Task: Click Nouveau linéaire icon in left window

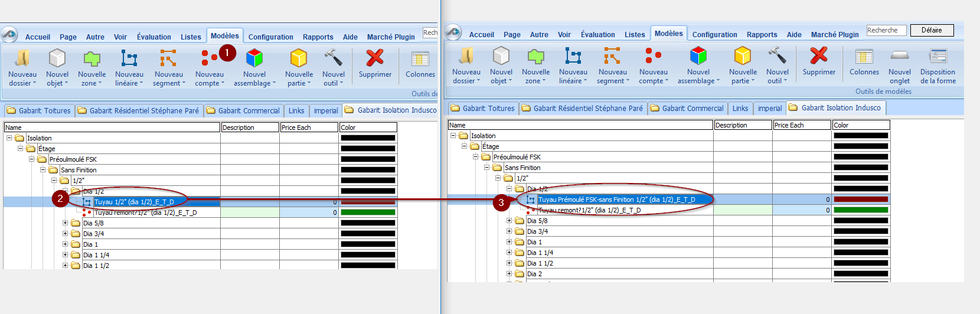Action: pyautogui.click(x=129, y=58)
